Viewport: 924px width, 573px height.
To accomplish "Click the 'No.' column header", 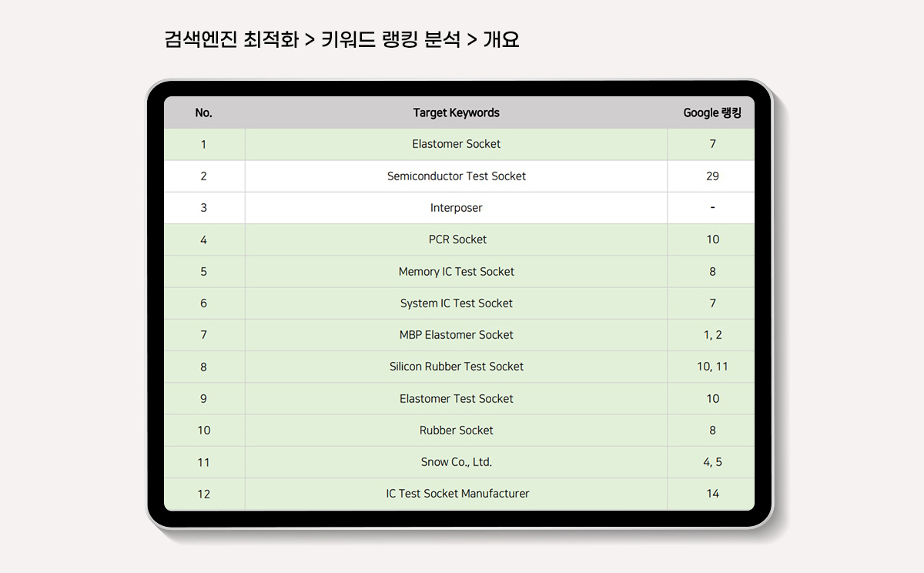I will click(204, 112).
